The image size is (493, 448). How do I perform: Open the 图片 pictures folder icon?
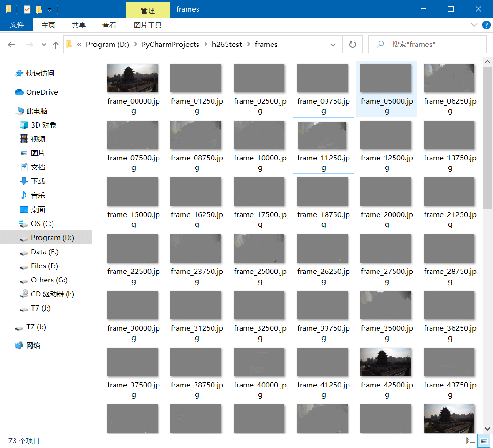point(24,153)
